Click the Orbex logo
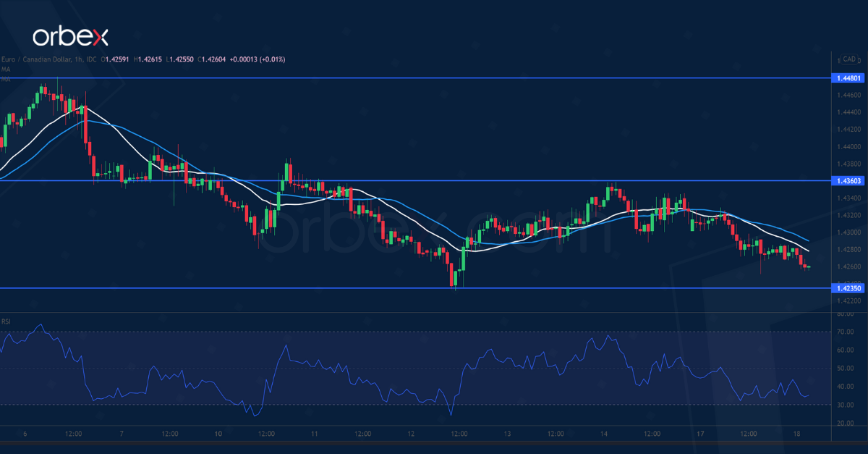The image size is (868, 454). (69, 36)
